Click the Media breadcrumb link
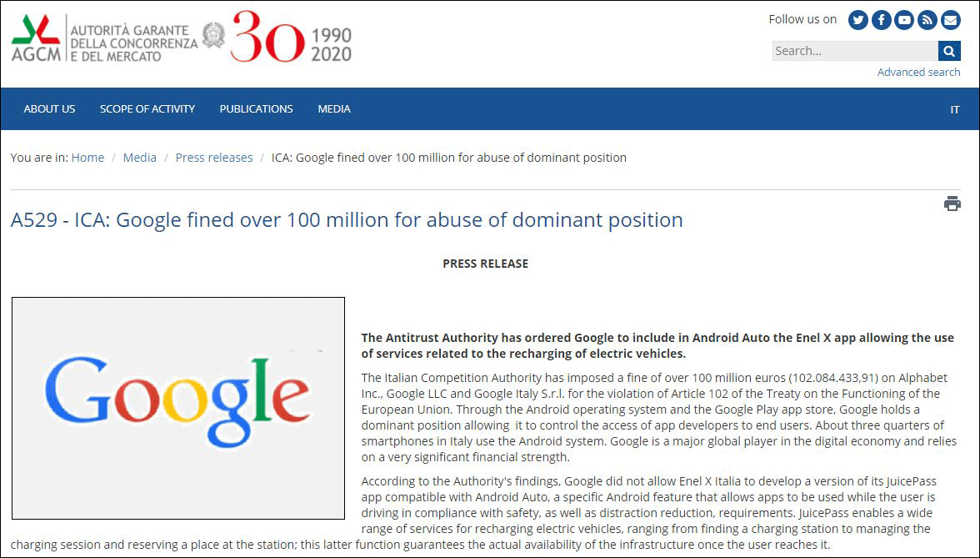This screenshot has height=558, width=980. click(x=140, y=158)
